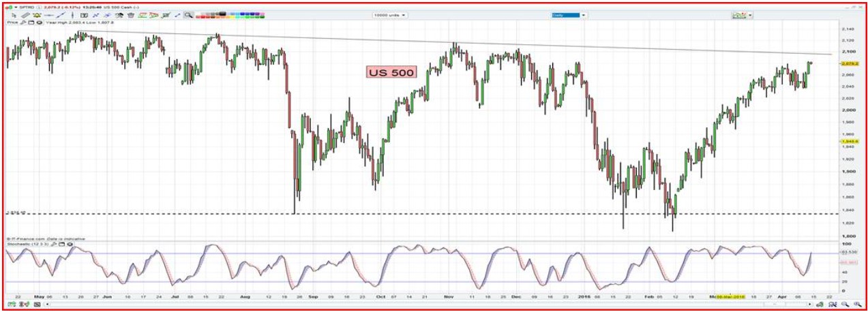868x312 pixels.
Task: Select the cursor arrow tool
Action: (14, 15)
